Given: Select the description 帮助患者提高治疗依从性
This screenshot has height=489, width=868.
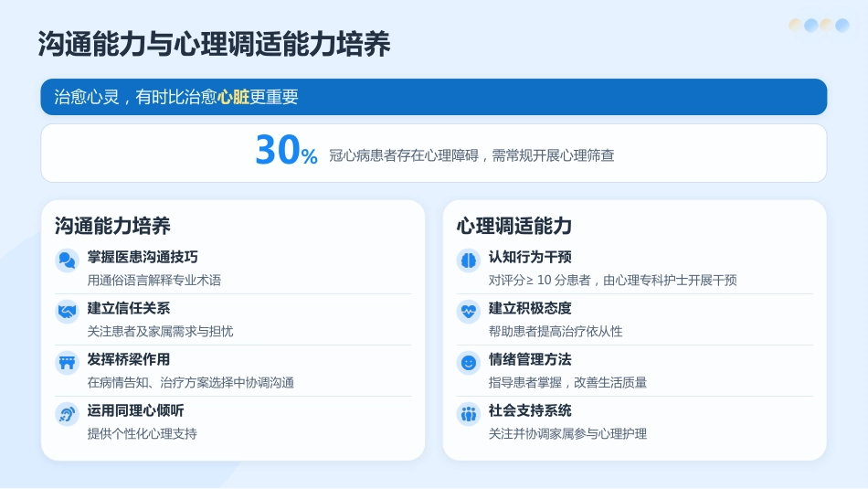Looking at the screenshot, I should pyautogui.click(x=556, y=331).
